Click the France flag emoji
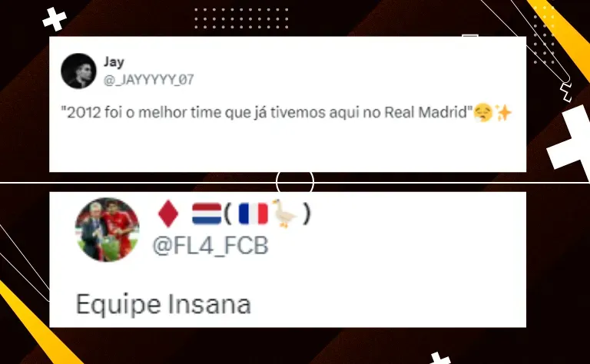 (x=254, y=214)
